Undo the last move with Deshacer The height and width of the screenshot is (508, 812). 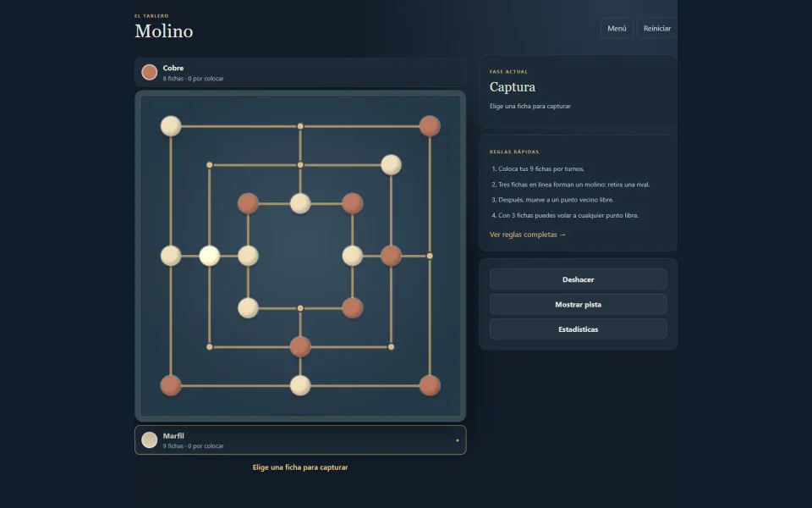click(578, 279)
